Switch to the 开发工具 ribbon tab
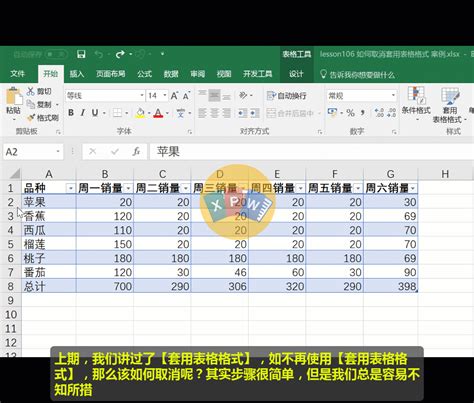 pos(258,74)
